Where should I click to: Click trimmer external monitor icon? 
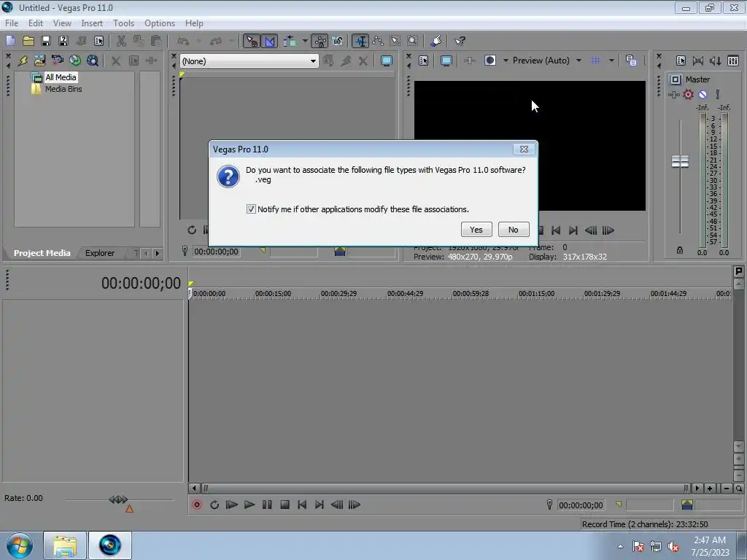387,61
